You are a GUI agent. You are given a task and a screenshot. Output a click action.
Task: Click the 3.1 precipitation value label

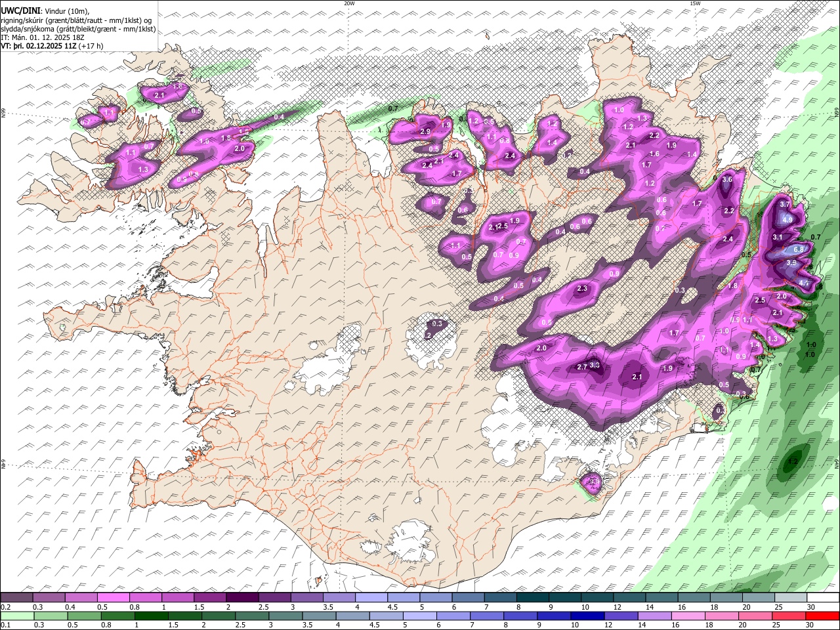point(778,237)
